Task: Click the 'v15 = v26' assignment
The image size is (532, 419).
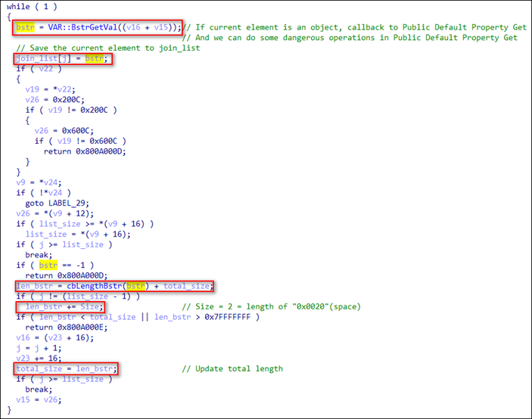Action: point(40,399)
